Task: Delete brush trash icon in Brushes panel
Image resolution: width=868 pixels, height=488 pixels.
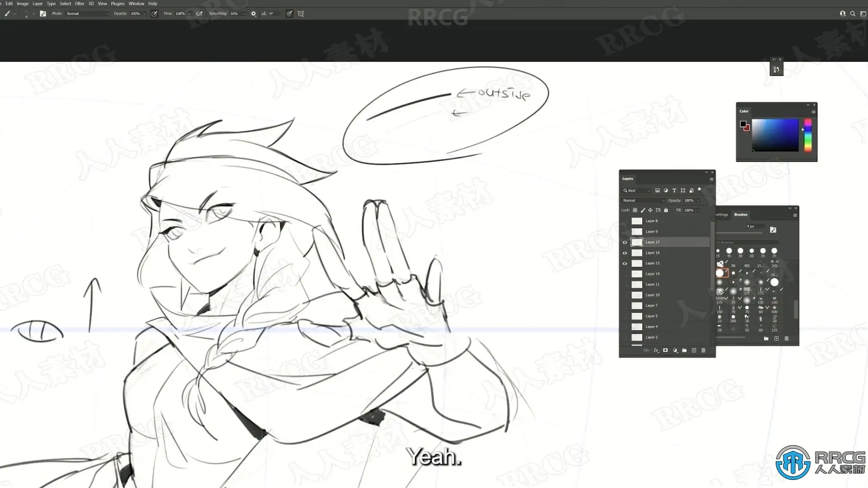Action: (x=787, y=338)
